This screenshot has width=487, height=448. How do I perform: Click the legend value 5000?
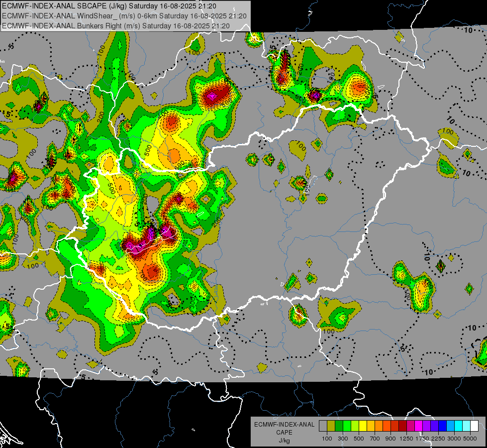coord(470,439)
